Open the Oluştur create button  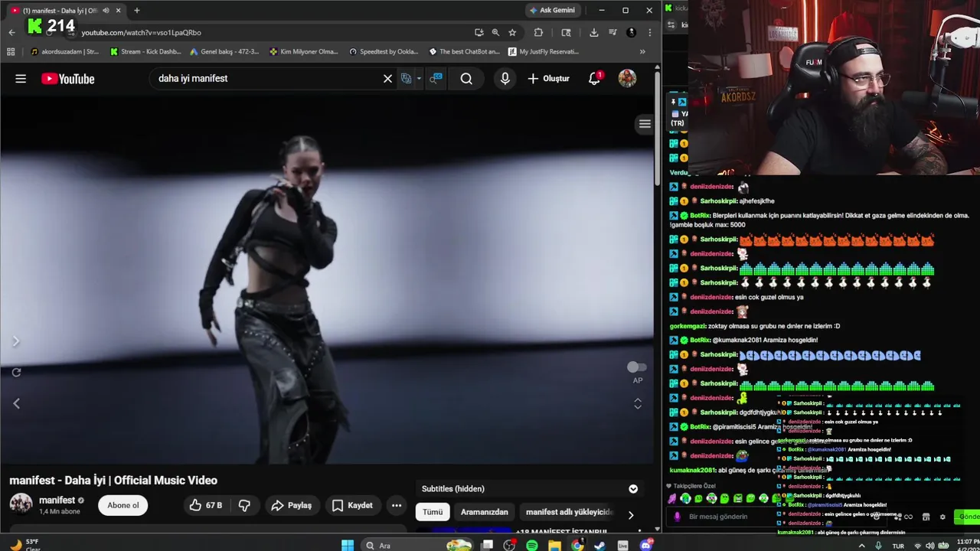click(x=548, y=78)
